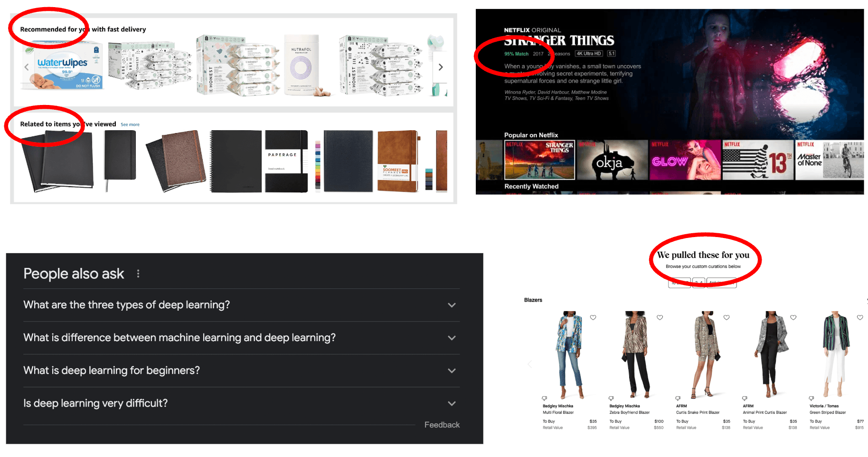
Task: Click the 'Blazers' section heading
Action: tap(533, 300)
